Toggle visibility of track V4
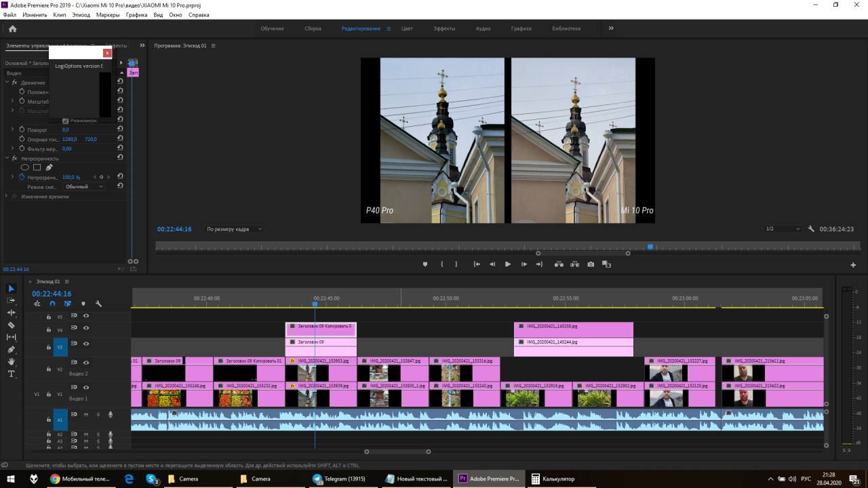The height and width of the screenshot is (488, 868). 86,328
